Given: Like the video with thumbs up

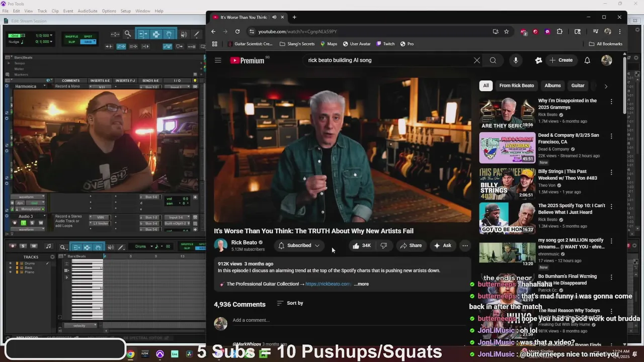Looking at the screenshot, I should pyautogui.click(x=361, y=245).
